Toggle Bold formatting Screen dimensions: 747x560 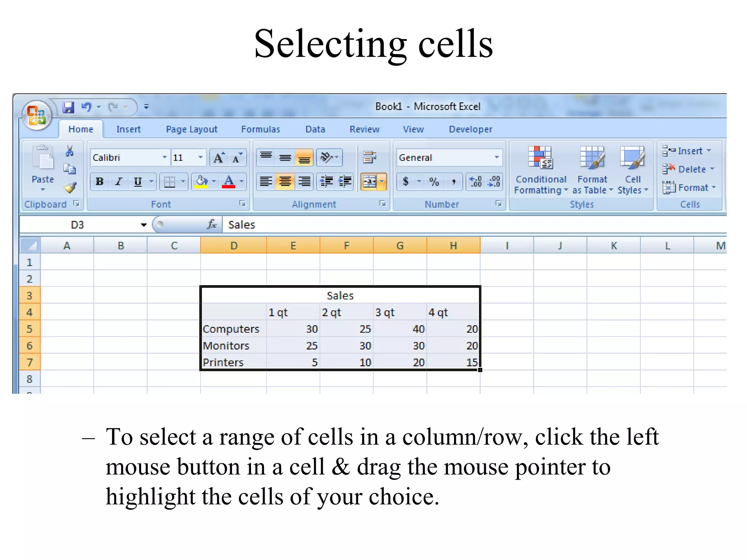click(100, 182)
